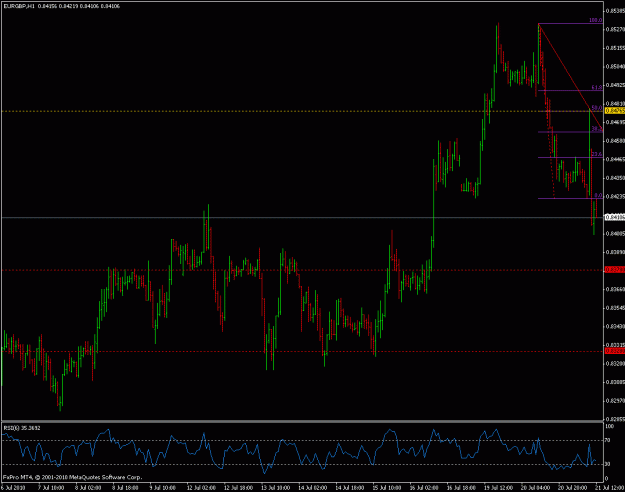
Task: Click the 6 Jul 2010 date label
Action: (13, 488)
